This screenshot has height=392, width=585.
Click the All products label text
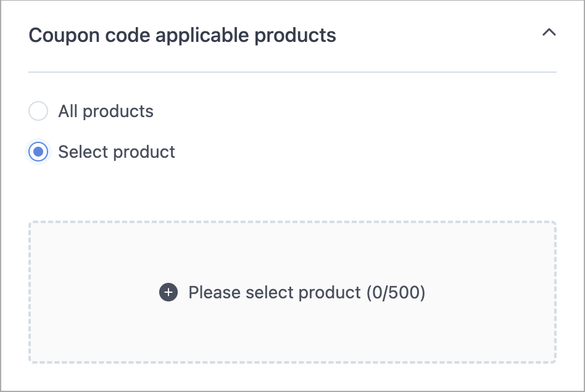[106, 111]
